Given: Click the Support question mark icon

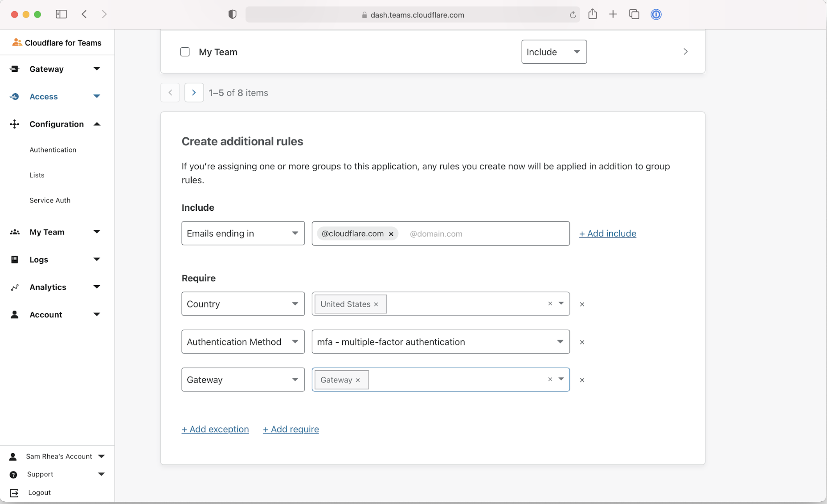Looking at the screenshot, I should pos(13,475).
